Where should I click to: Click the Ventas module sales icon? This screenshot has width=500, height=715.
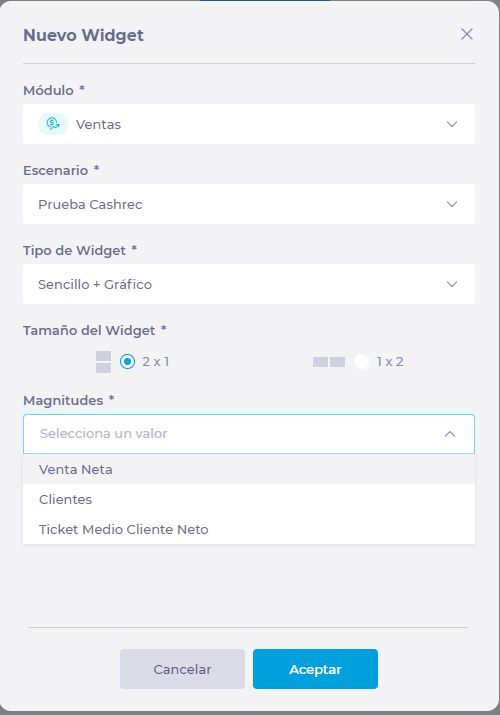(53, 124)
